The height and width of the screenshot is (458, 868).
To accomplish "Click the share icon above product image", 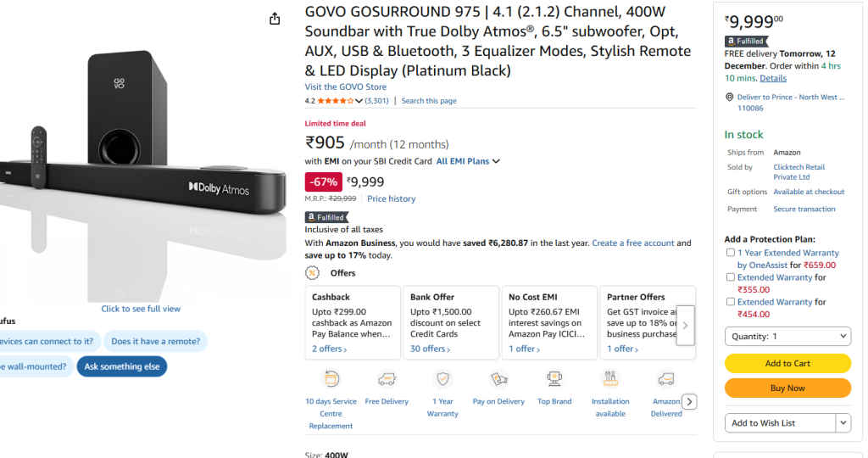I will (275, 19).
